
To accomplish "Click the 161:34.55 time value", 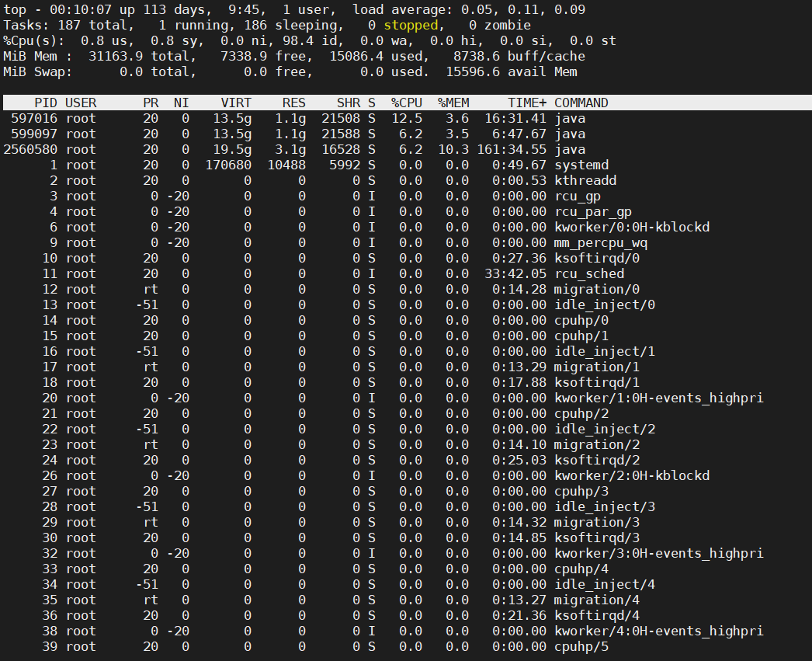I will click(512, 150).
